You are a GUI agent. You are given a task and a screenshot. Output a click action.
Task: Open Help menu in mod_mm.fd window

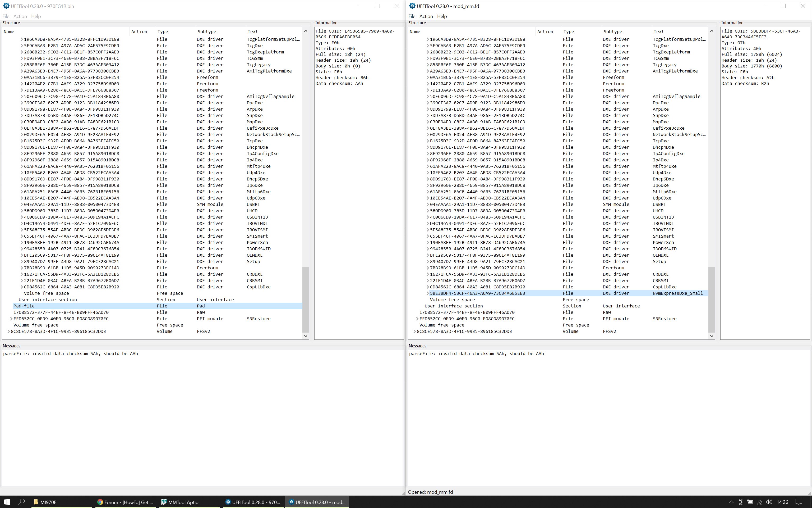pos(442,16)
